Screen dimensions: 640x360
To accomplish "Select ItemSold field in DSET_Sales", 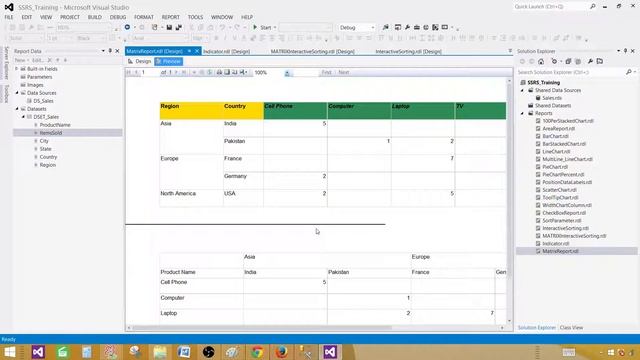I will 51,133.
